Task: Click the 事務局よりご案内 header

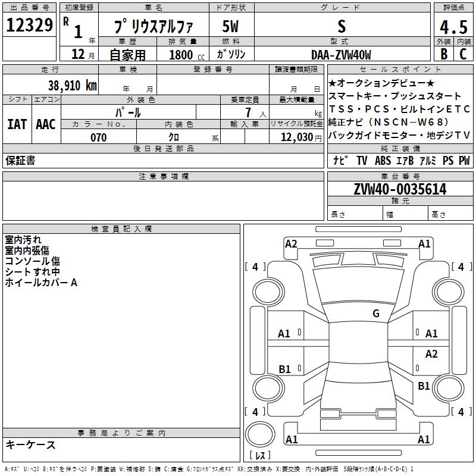Action: click(121, 433)
